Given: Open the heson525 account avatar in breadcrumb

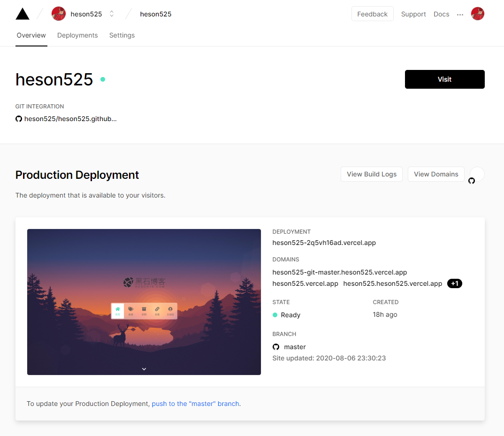Looking at the screenshot, I should (x=59, y=14).
